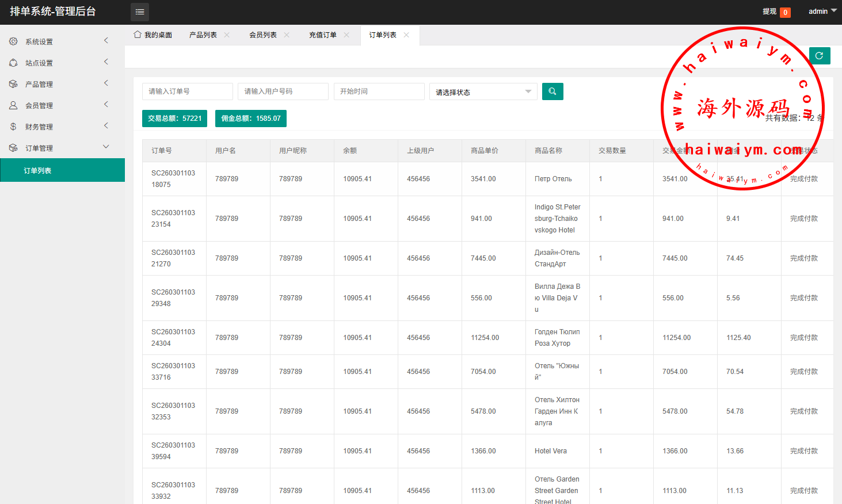Switch to the 我的桌面 tab

click(x=153, y=35)
